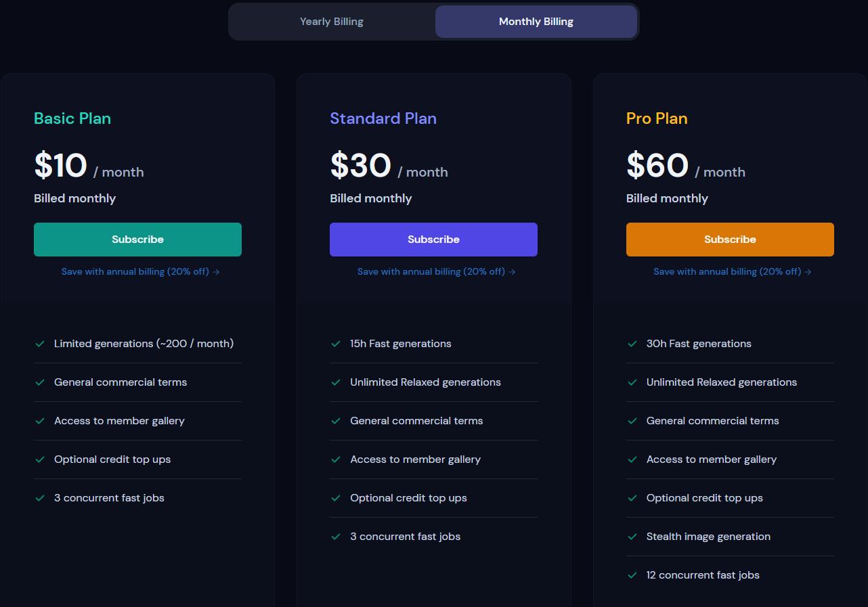The image size is (868, 607).
Task: Click checkmark beside Stealth image generation
Action: click(632, 537)
